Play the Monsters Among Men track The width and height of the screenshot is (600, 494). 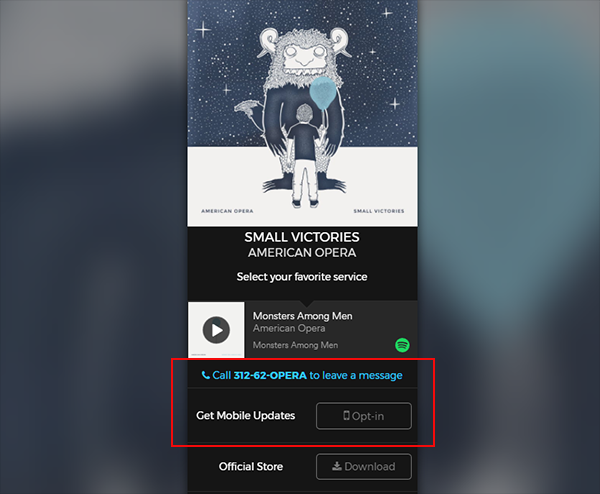(216, 329)
